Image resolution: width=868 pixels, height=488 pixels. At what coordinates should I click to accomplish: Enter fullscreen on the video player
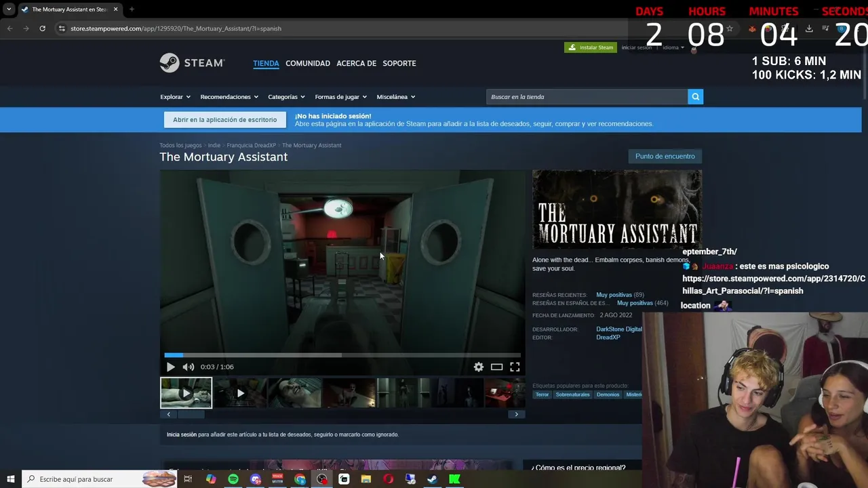[x=515, y=367]
